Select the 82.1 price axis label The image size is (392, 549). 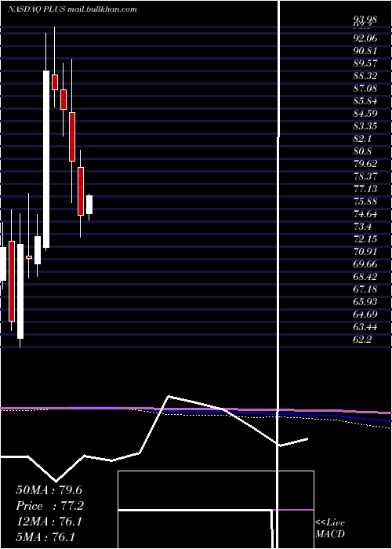(x=362, y=139)
